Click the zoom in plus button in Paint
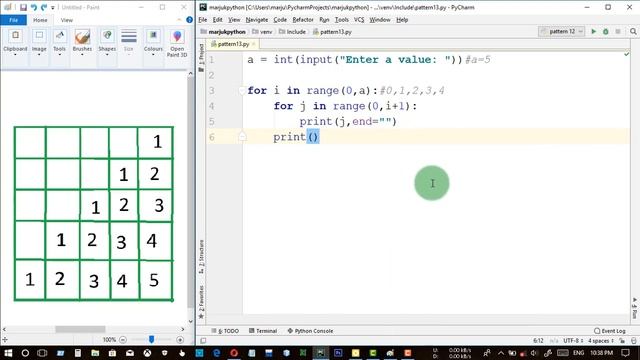The image size is (640, 360). (180, 340)
